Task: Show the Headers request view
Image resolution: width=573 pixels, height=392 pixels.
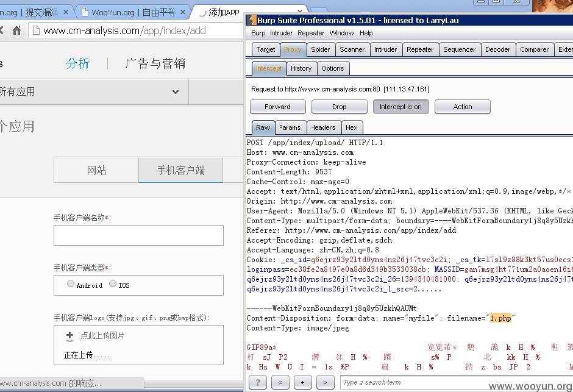Action: pos(324,127)
